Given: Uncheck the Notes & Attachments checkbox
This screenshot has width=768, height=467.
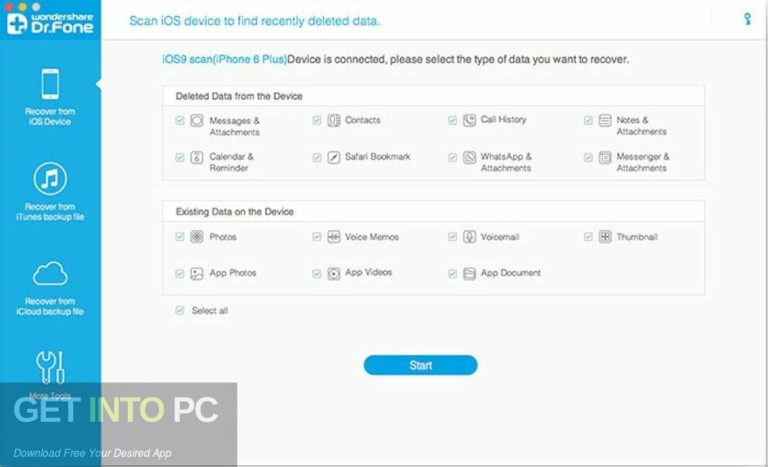Looking at the screenshot, I should pyautogui.click(x=588, y=120).
